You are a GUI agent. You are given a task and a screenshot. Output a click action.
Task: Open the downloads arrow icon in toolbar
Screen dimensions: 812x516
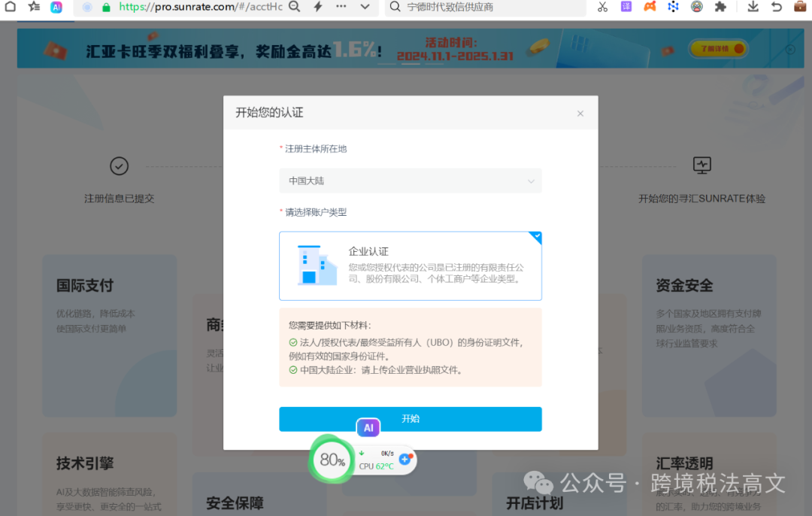753,8
